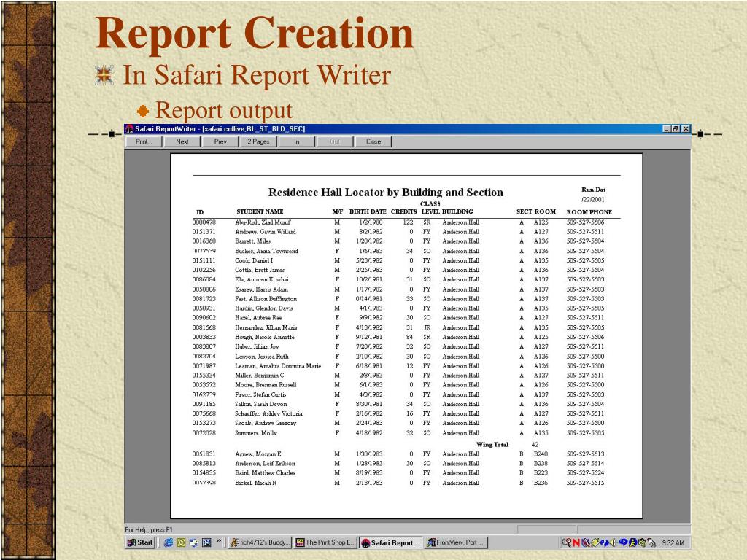This screenshot has width=747, height=560.
Task: Select student ID 0151111
Action: (x=204, y=260)
